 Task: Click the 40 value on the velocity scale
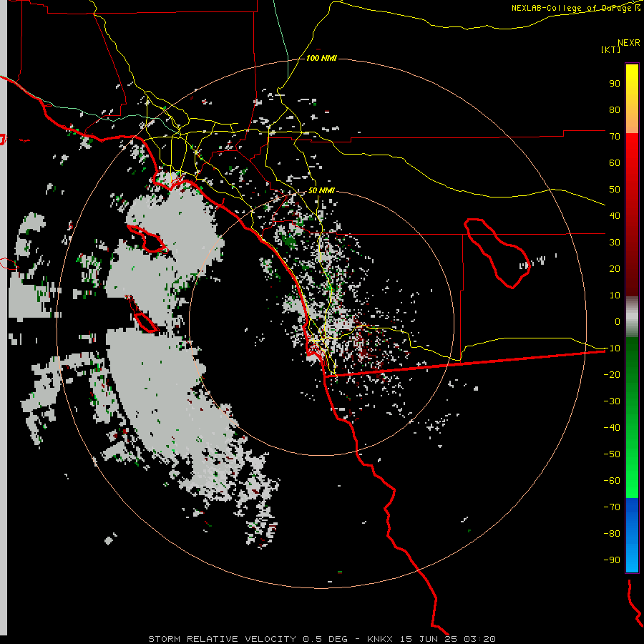tap(615, 216)
